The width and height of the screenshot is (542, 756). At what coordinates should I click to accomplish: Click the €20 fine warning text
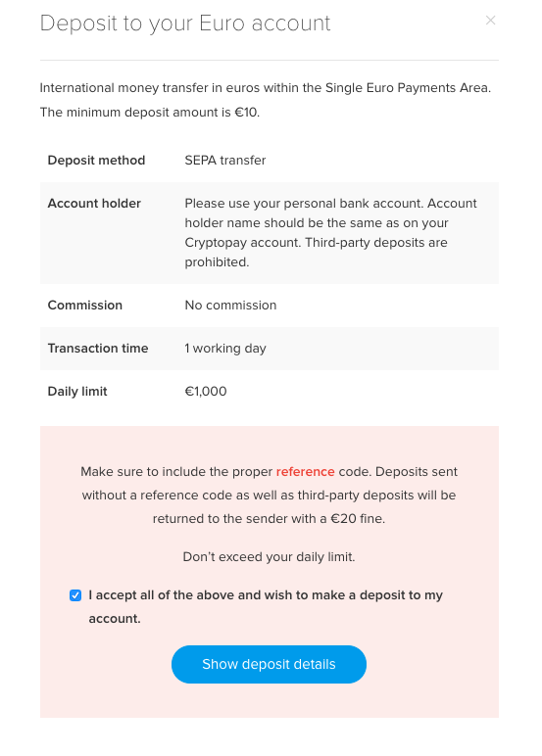click(269, 496)
